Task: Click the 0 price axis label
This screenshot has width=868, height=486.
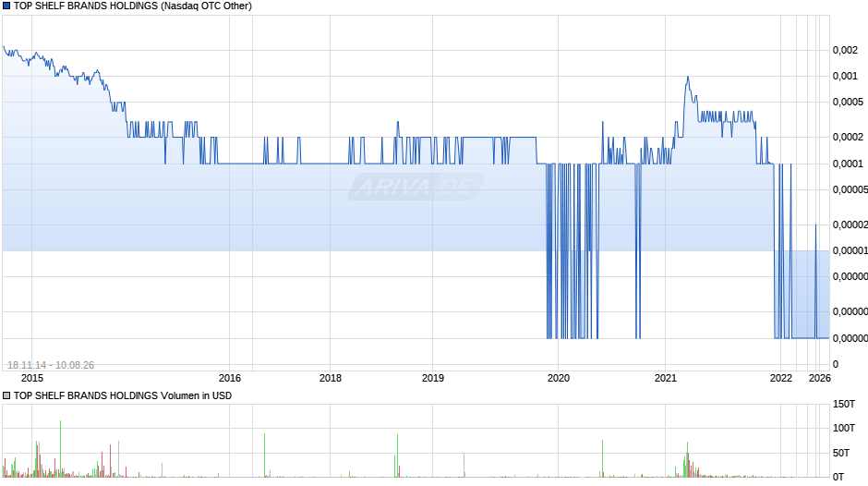Action: pos(836,364)
